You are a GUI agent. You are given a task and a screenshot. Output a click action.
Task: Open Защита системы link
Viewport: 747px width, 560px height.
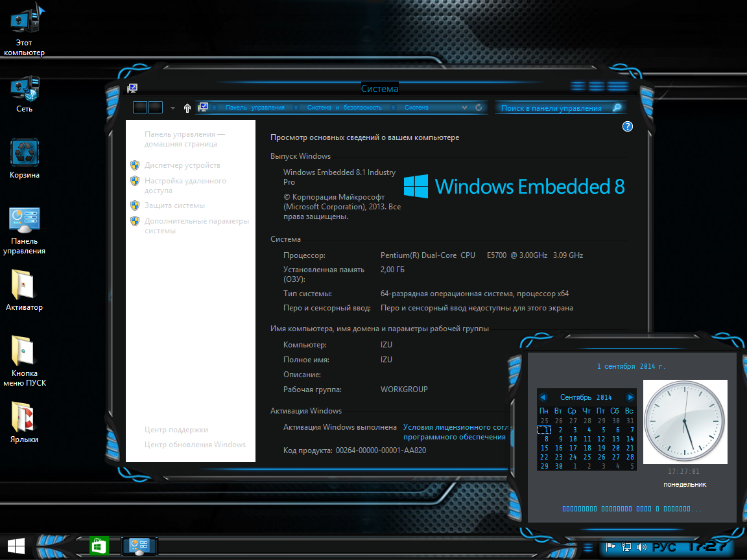pos(175,205)
